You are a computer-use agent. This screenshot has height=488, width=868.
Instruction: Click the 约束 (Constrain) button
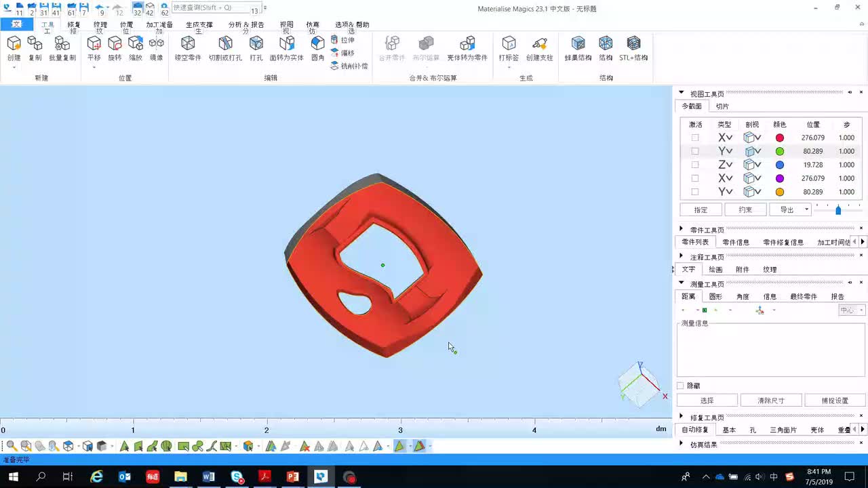pos(745,209)
